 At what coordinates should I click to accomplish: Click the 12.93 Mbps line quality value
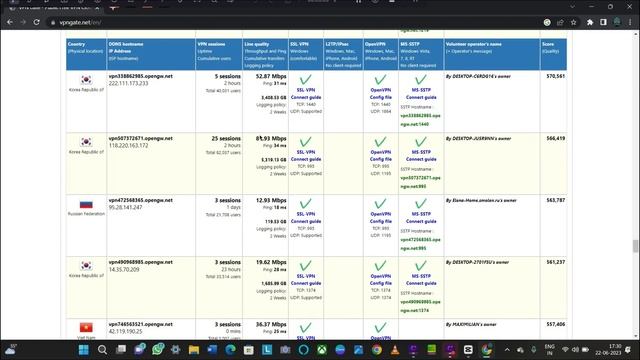point(271,200)
